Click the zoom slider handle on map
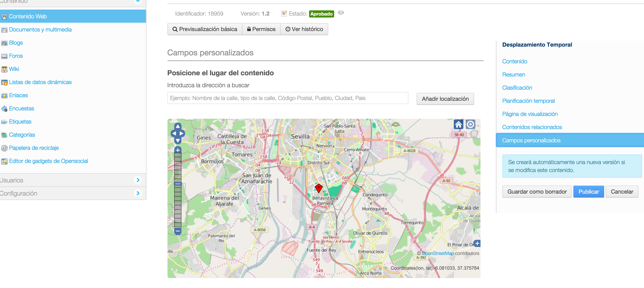This screenshot has height=288, width=644. point(177,184)
